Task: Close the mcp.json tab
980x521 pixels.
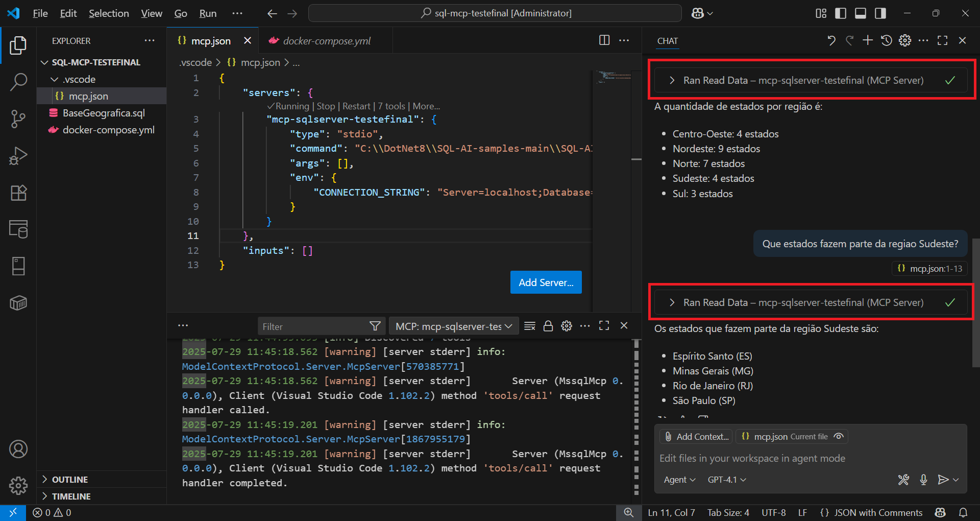Action: 248,40
